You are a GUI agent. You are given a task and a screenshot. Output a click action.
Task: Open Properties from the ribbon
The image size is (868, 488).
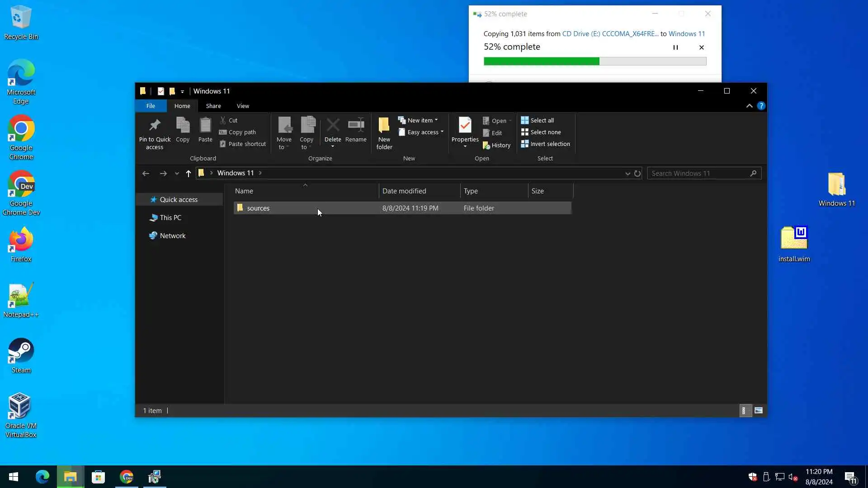465,126
